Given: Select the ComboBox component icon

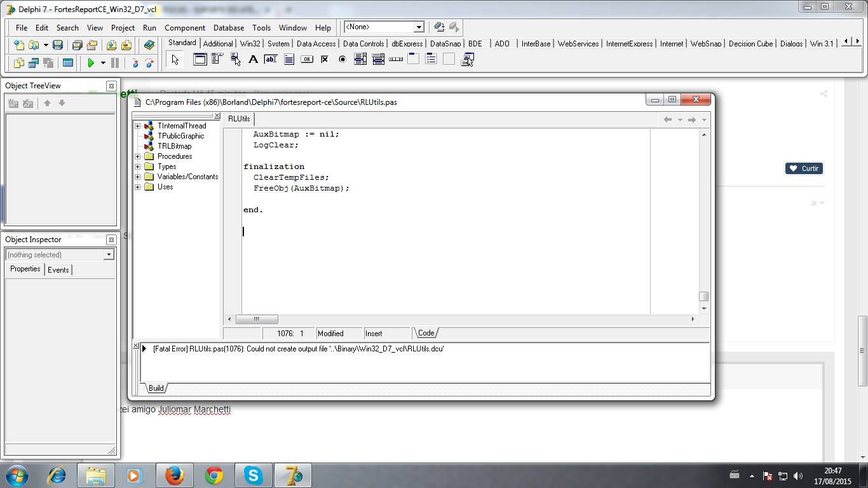Looking at the screenshot, I should (378, 59).
